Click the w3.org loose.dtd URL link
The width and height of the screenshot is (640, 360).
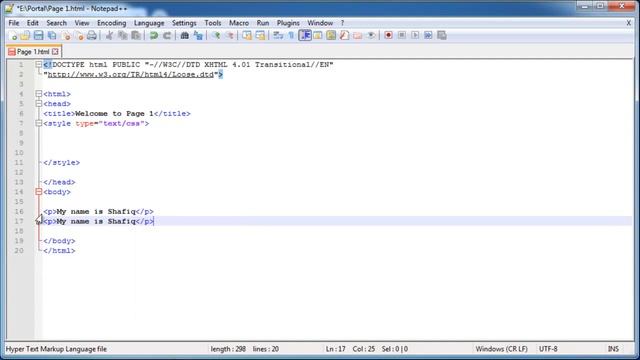[x=131, y=74]
